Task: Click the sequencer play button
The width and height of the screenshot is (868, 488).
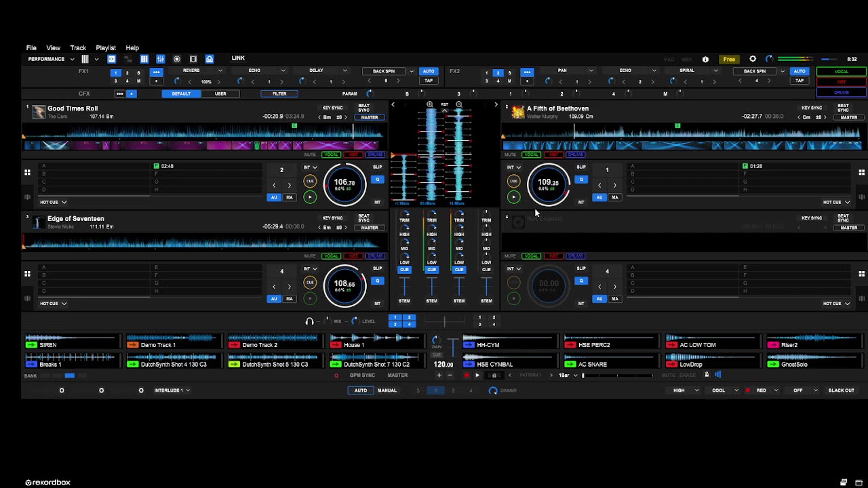Action: [477, 375]
